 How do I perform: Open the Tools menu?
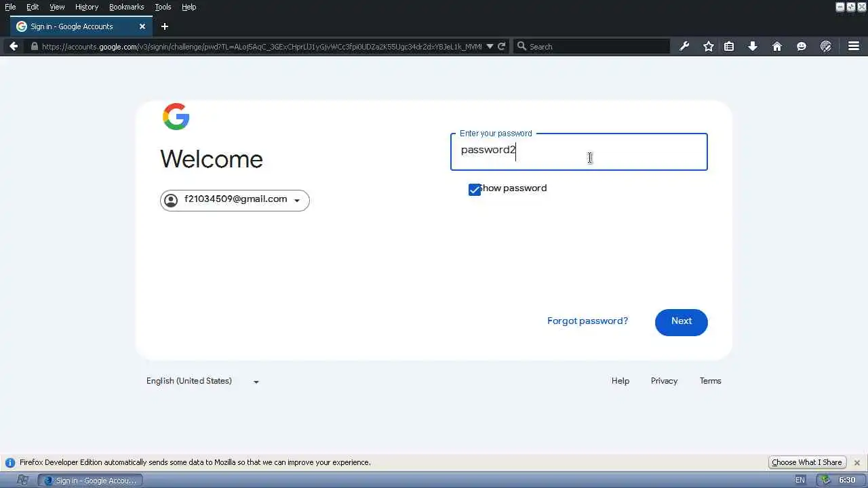(163, 7)
